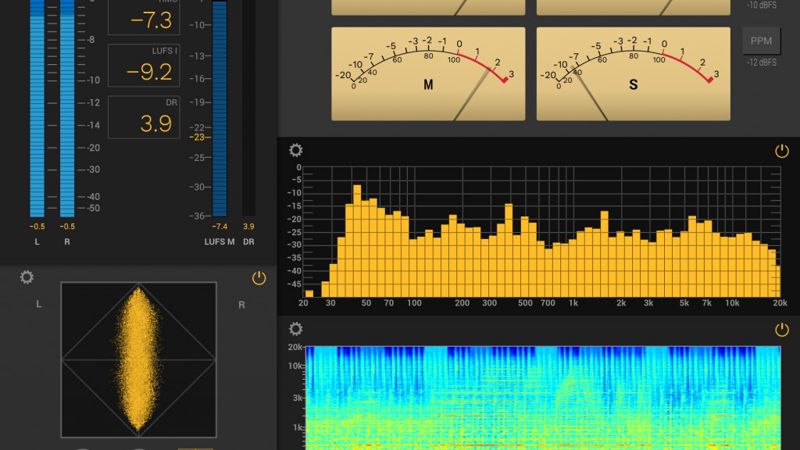Open spectrogram settings gear
800x450 pixels.
point(295,329)
